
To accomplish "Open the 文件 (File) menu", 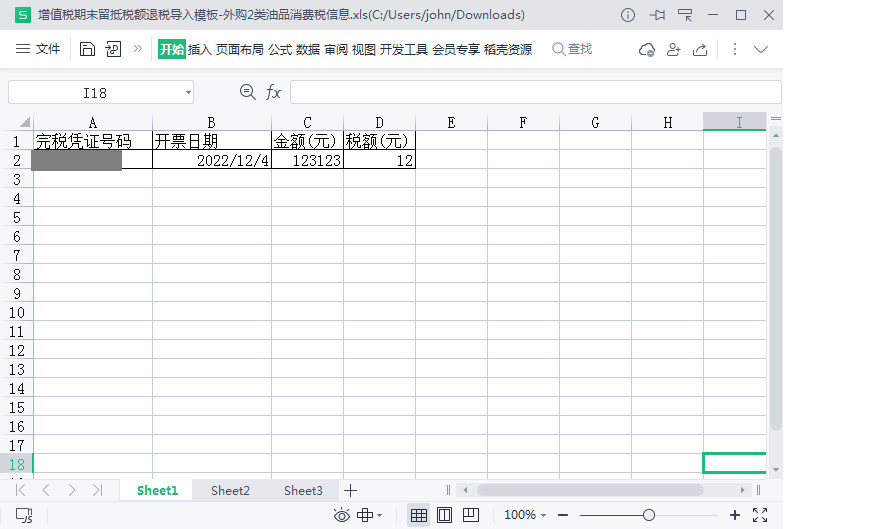I will coord(38,49).
